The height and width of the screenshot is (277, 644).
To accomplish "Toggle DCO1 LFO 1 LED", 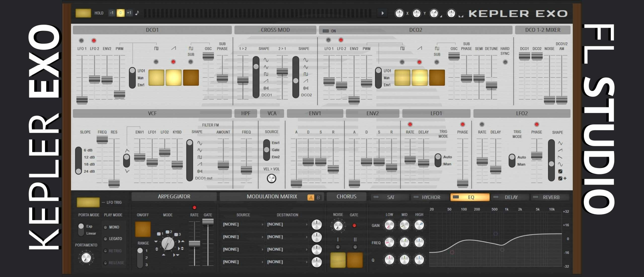I will tap(81, 41).
